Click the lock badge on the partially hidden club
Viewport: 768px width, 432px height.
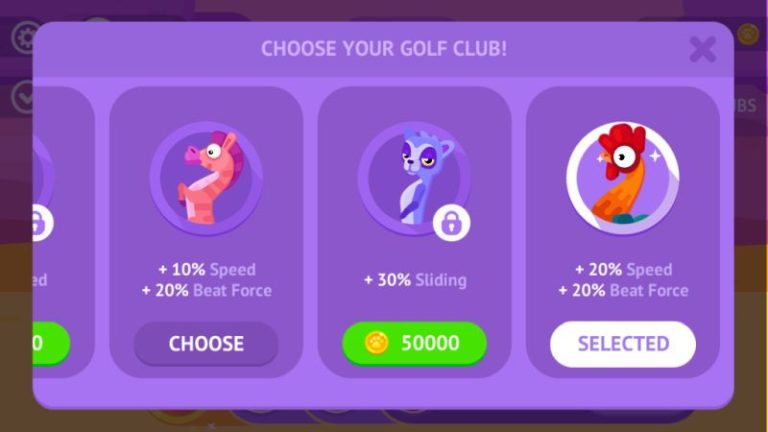pyautogui.click(x=40, y=223)
